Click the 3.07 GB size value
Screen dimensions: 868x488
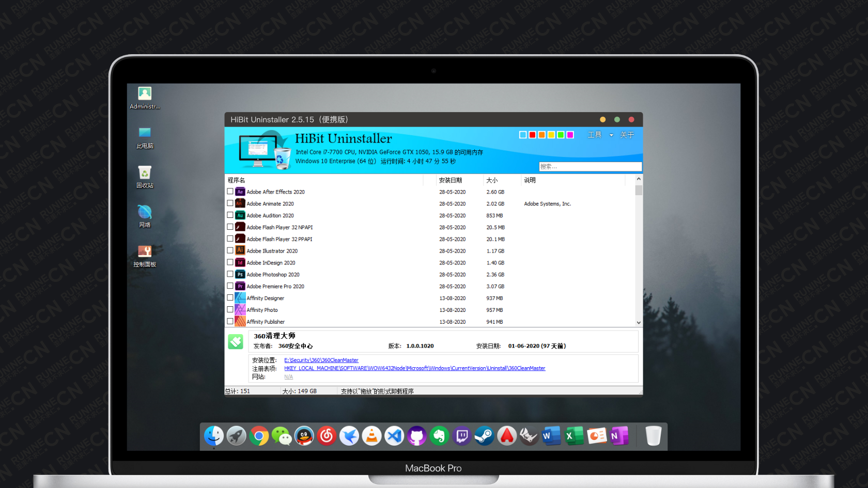click(495, 286)
